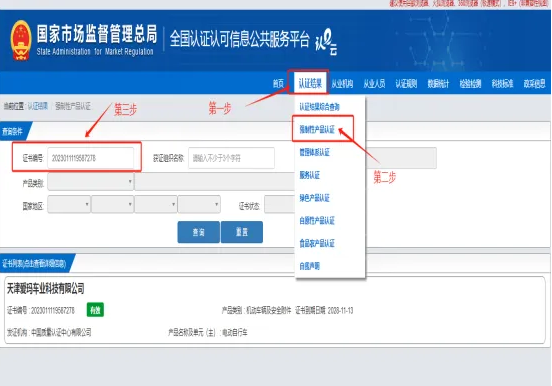
Task: Focus the 获证组织名称 input field
Action: [x=231, y=158]
